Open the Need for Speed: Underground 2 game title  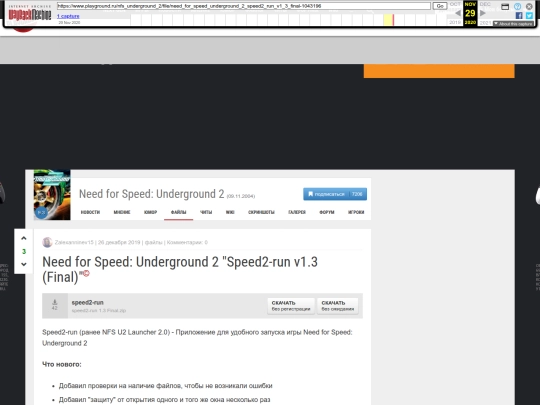(152, 194)
